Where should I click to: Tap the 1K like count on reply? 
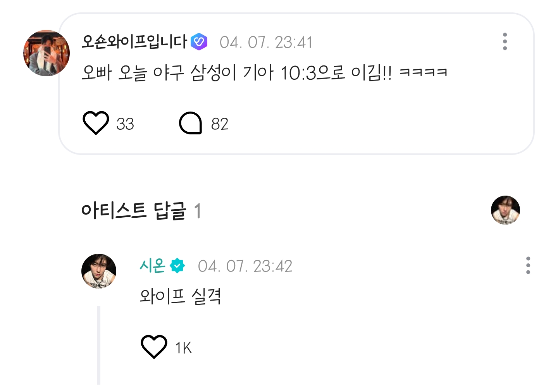point(183,348)
